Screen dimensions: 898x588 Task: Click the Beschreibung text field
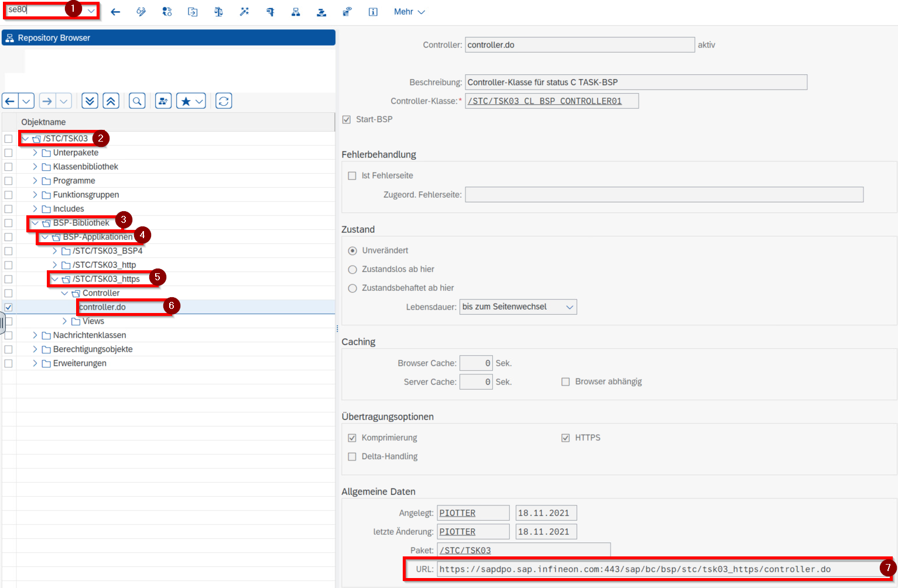[x=636, y=82]
